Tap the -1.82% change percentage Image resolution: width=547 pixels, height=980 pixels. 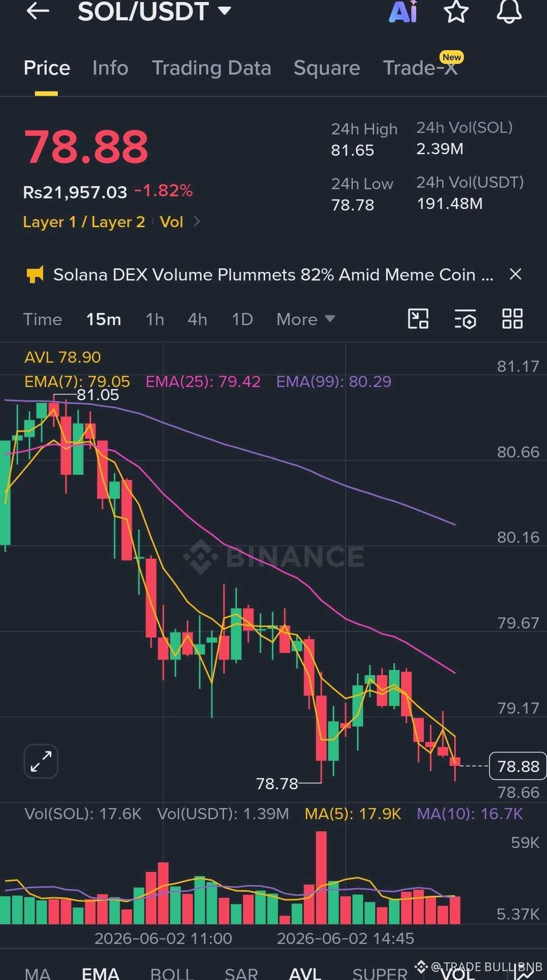[164, 191]
